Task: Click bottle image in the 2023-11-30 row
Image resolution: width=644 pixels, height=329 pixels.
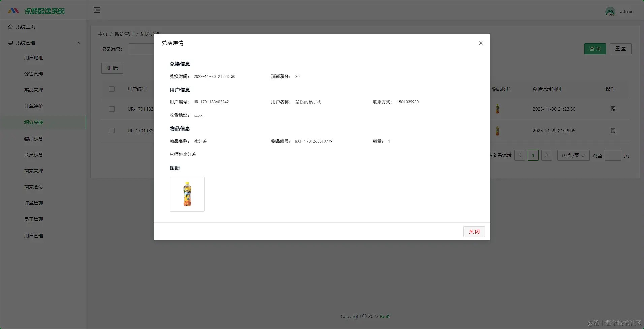Action: coord(497,109)
